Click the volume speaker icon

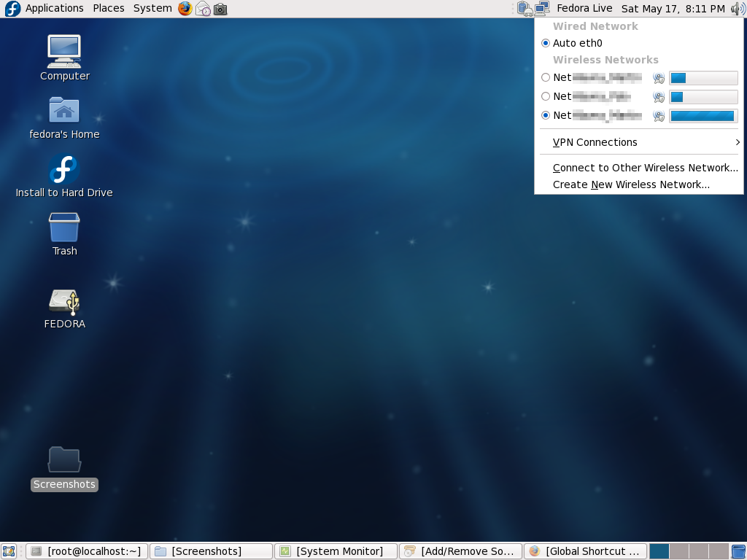click(738, 9)
